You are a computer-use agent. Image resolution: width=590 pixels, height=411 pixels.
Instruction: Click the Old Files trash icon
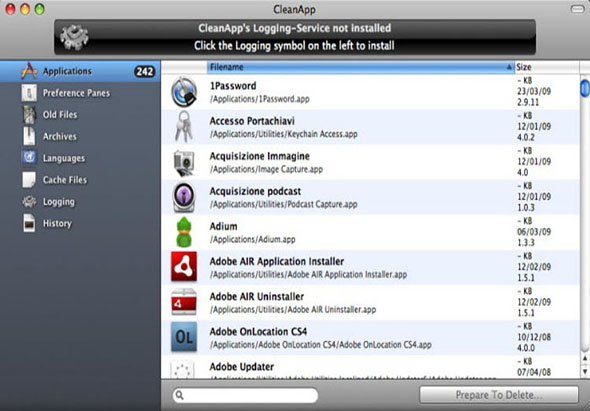(29, 115)
